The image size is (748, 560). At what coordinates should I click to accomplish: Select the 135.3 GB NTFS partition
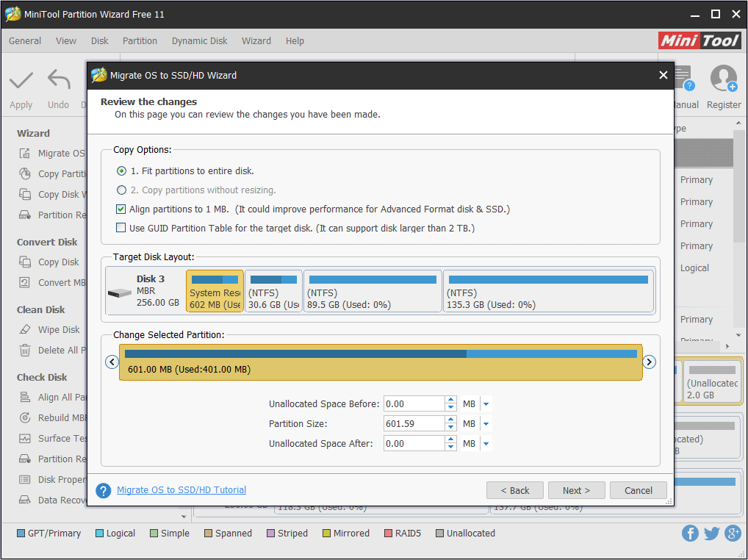[549, 291]
